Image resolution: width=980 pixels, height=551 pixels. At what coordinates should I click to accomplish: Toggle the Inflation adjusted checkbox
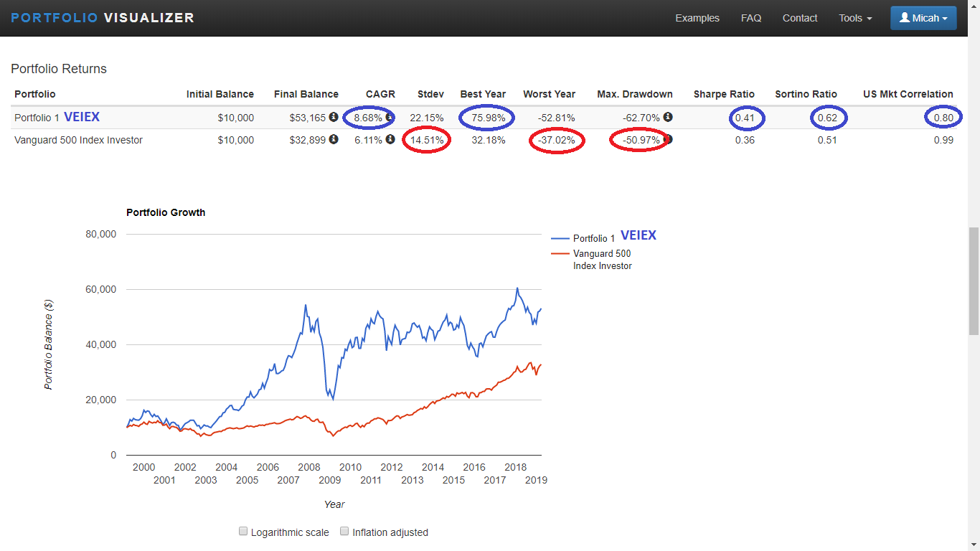click(x=345, y=532)
